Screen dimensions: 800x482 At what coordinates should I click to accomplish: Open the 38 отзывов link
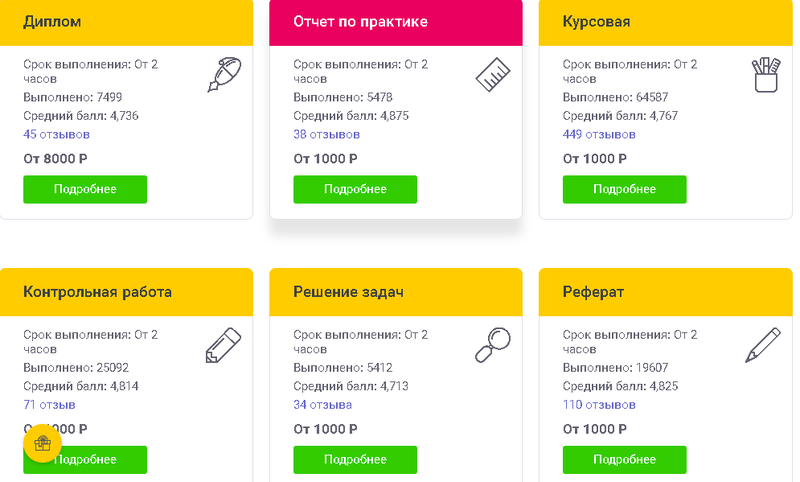pos(326,134)
